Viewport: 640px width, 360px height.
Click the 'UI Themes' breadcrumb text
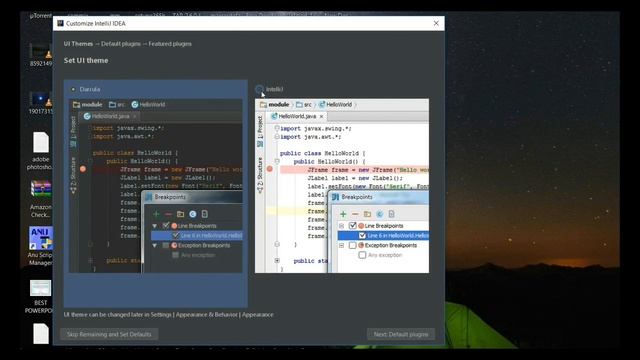click(78, 44)
